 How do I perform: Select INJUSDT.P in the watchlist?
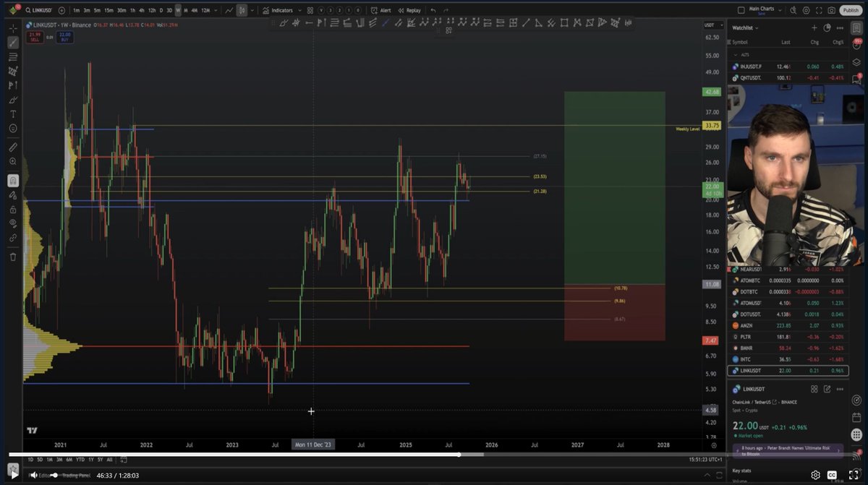(787, 66)
